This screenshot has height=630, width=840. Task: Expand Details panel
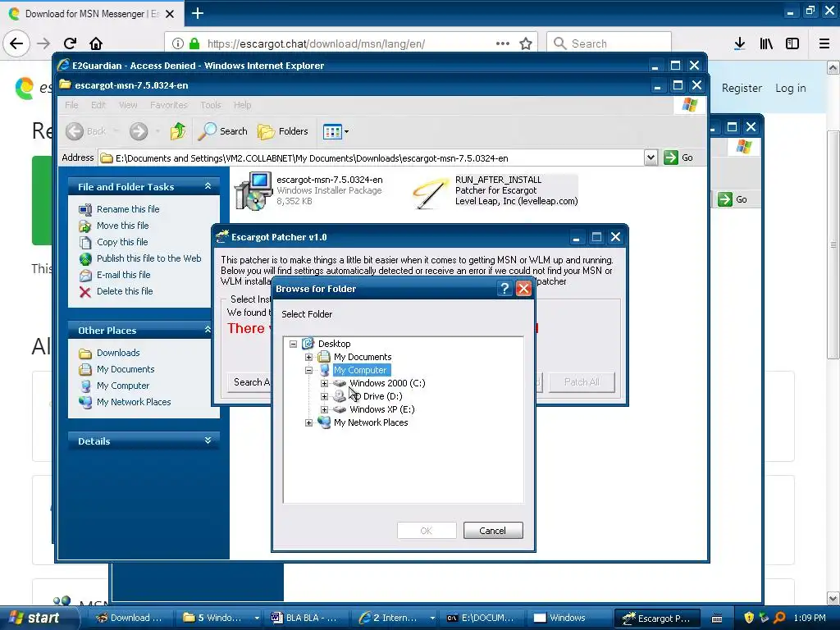(x=208, y=441)
